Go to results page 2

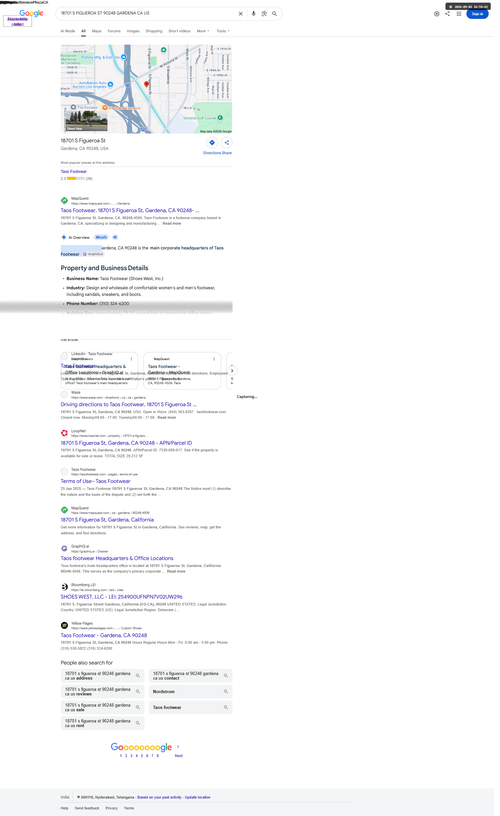pos(126,756)
